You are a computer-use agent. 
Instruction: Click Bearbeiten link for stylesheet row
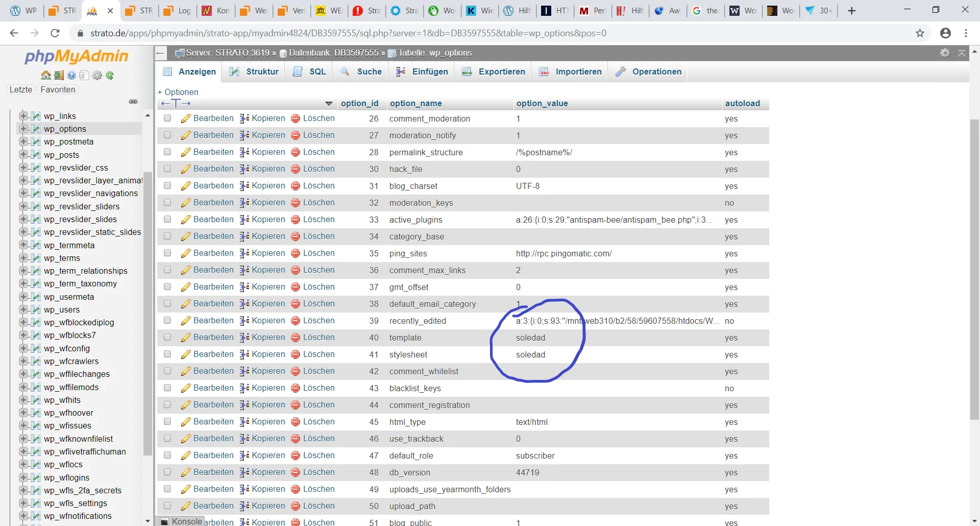(x=213, y=354)
